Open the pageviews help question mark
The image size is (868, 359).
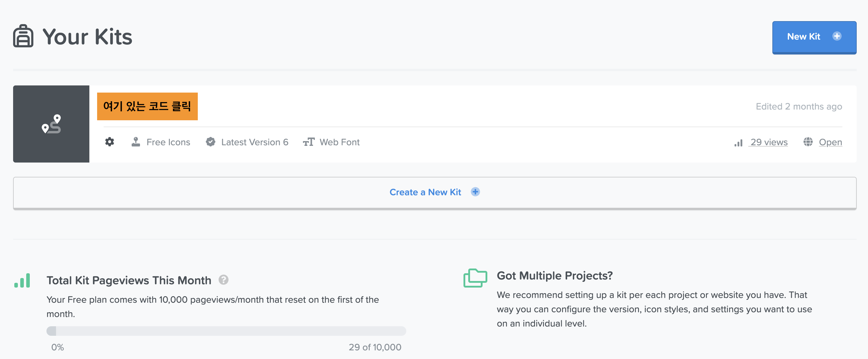[223, 280]
